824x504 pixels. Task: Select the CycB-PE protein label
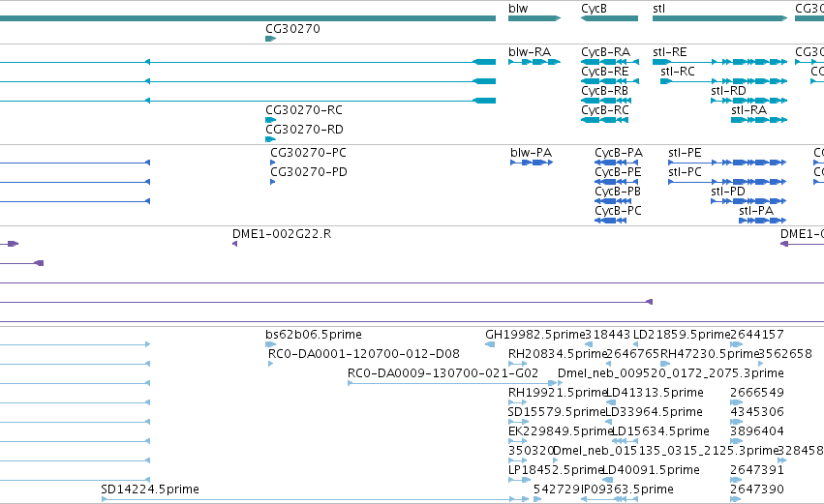[x=618, y=172]
